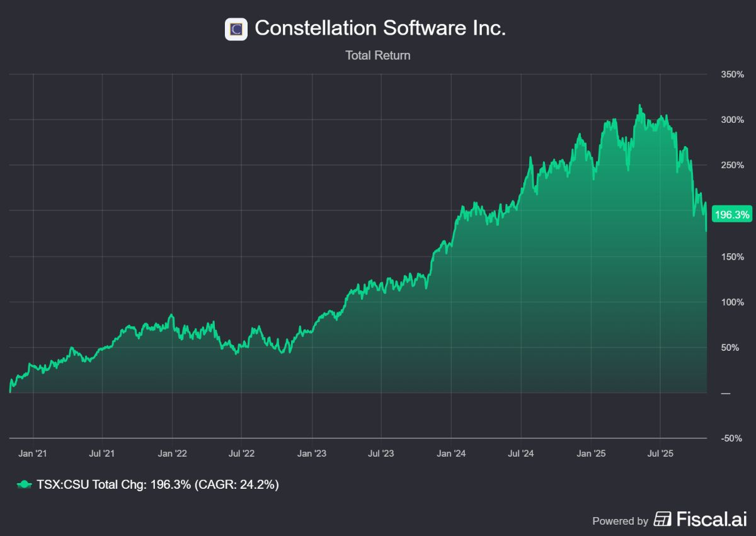The height and width of the screenshot is (536, 756).
Task: Open the Fiscal.ai text link
Action: pyautogui.click(x=712, y=519)
